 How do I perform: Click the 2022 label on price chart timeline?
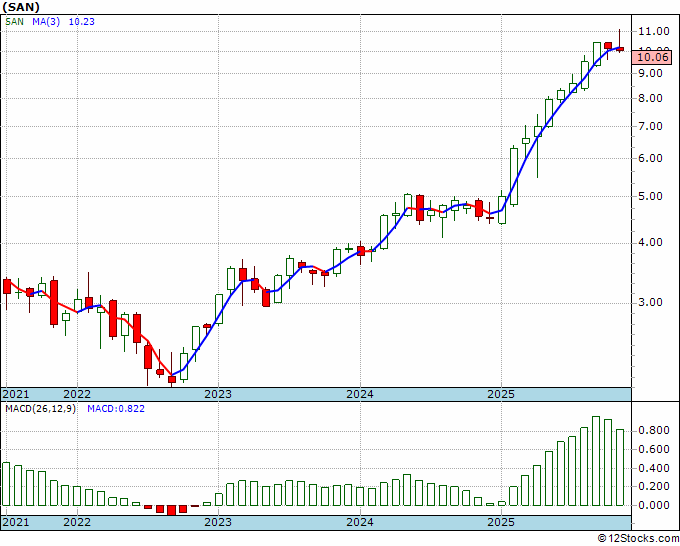coord(77,394)
